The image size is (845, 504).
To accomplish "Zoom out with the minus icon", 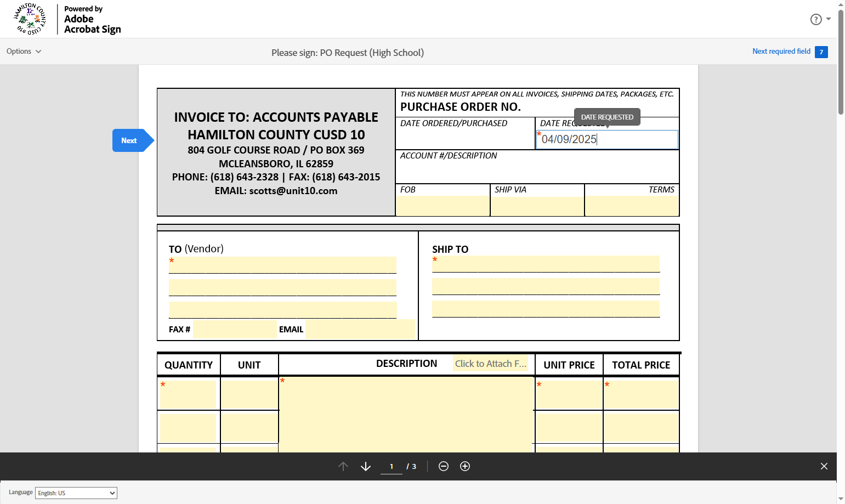I will (x=444, y=466).
